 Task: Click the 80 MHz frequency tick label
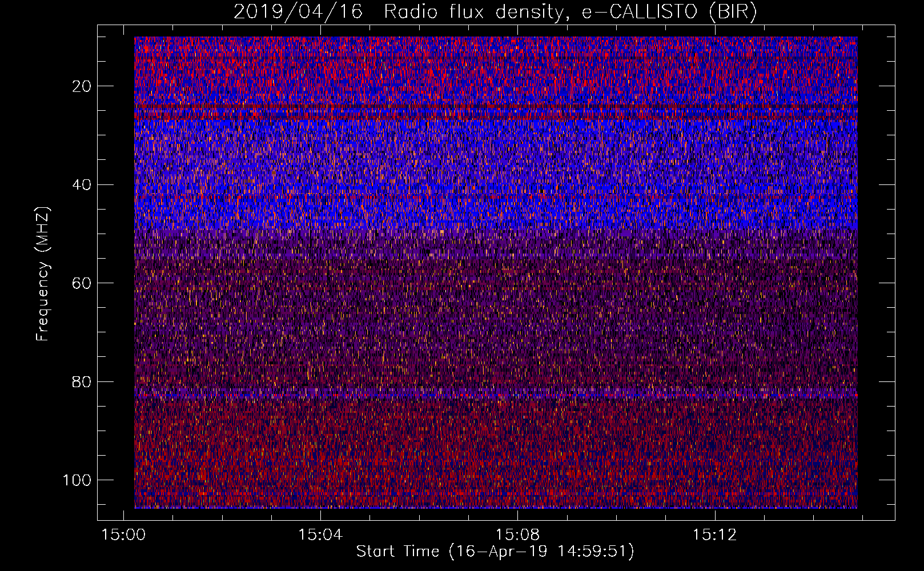[x=82, y=381]
